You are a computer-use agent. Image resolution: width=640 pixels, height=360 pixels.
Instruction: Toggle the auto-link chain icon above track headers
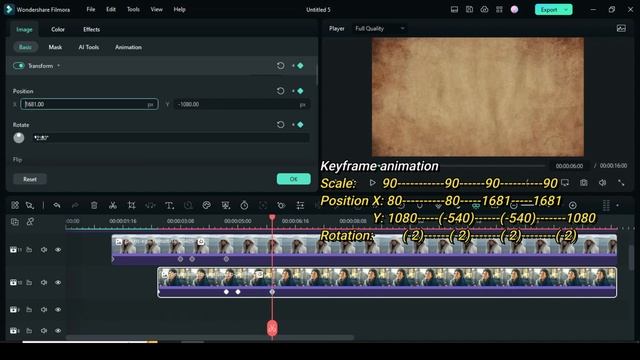(x=30, y=222)
